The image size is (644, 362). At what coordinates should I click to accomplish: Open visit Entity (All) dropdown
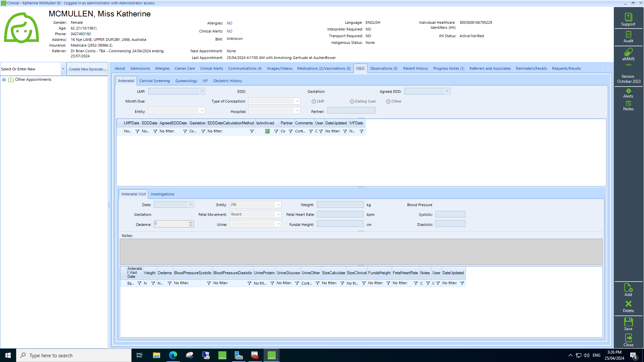(278, 205)
